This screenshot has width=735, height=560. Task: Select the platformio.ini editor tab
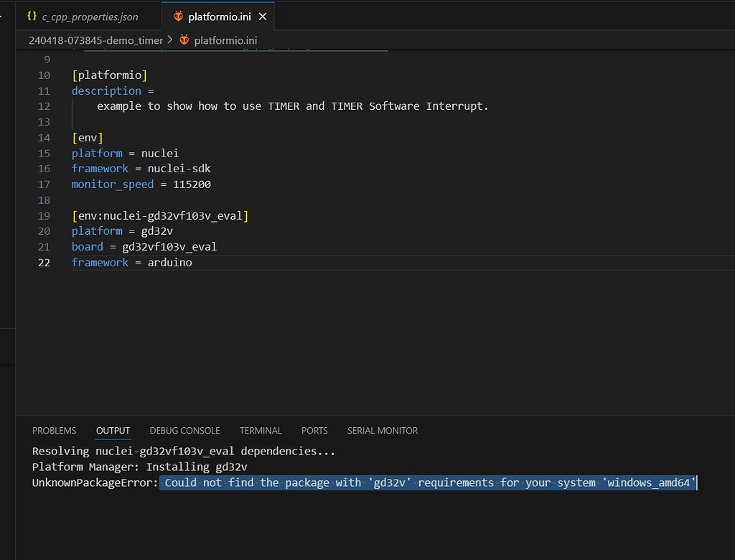coord(218,17)
